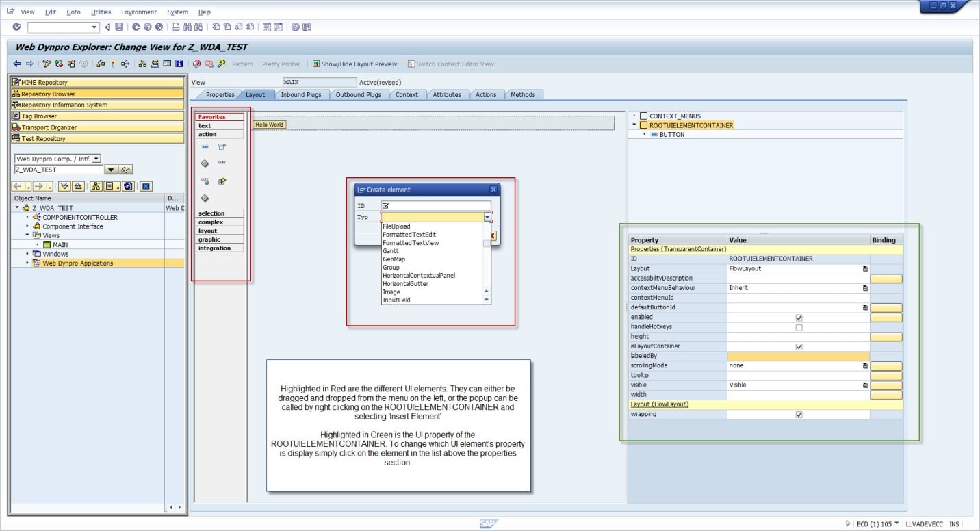Image resolution: width=980 pixels, height=531 pixels.
Task: Collapse the Views tree node
Action: (x=27, y=235)
